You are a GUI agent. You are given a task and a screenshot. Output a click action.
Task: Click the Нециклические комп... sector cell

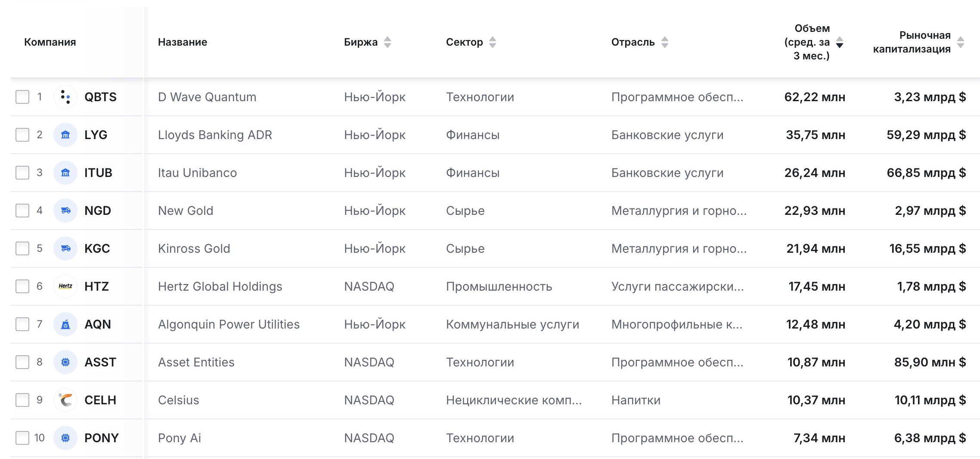click(x=514, y=400)
